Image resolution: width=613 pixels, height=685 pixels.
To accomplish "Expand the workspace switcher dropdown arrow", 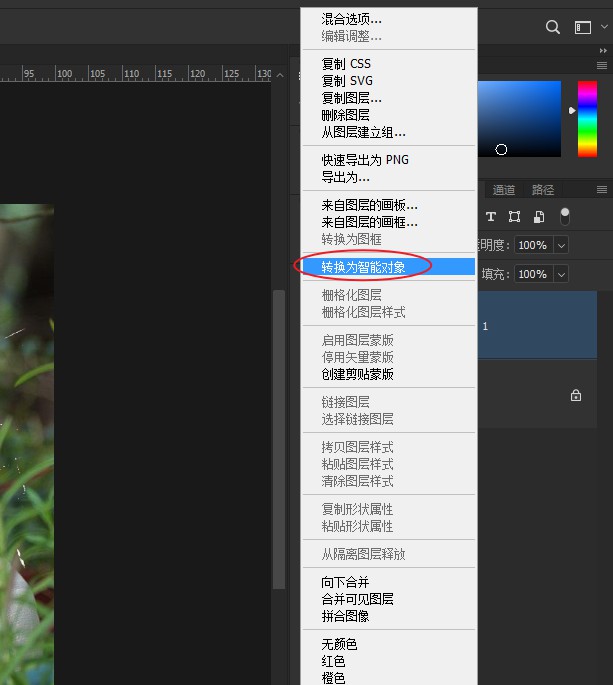I will coord(604,27).
